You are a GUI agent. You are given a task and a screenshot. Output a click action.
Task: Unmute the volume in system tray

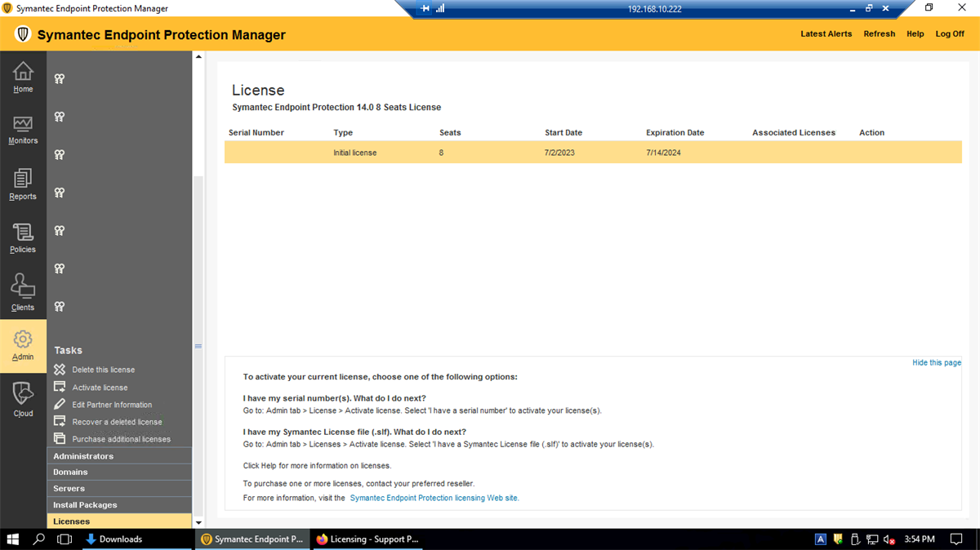pyautogui.click(x=888, y=539)
